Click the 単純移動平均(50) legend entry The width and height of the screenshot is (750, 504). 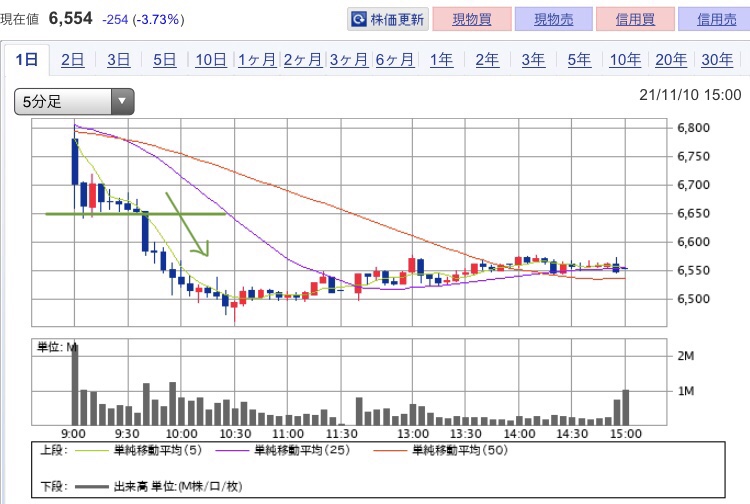click(x=440, y=450)
